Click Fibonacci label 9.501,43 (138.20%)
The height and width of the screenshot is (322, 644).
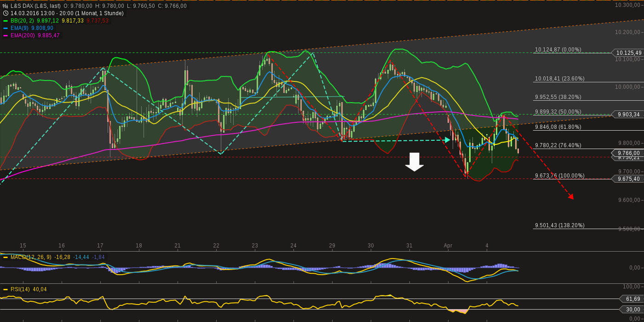[x=559, y=225]
